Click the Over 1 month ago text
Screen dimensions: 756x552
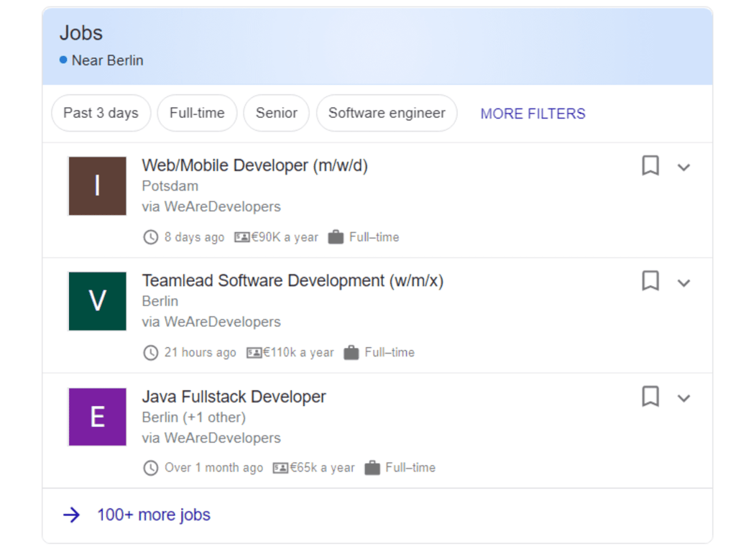(214, 468)
